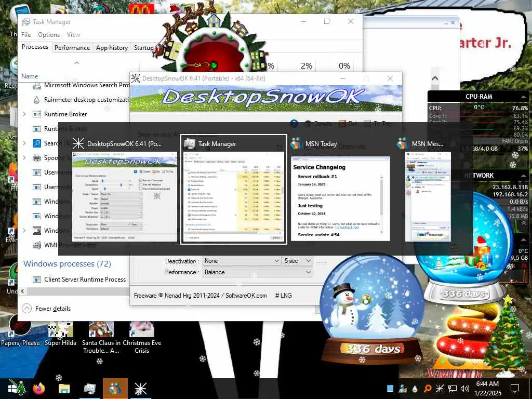Open the Start button with Christmas tree

(x=16, y=388)
